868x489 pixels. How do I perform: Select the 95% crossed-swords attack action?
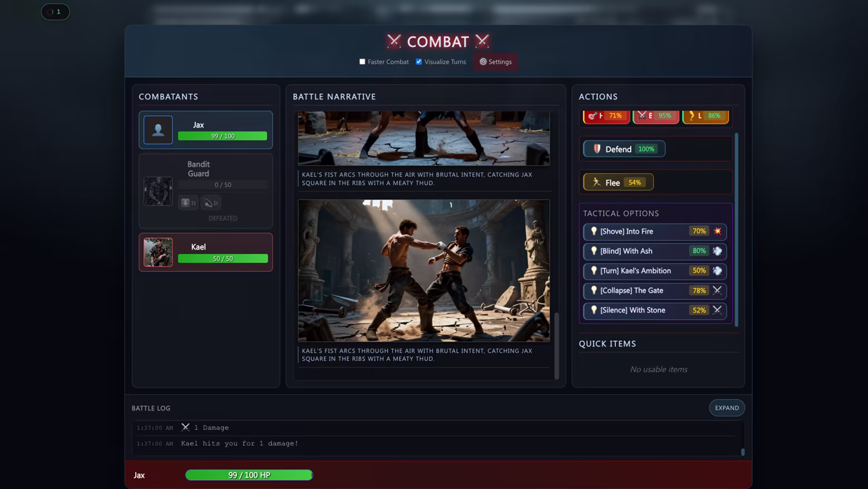655,116
